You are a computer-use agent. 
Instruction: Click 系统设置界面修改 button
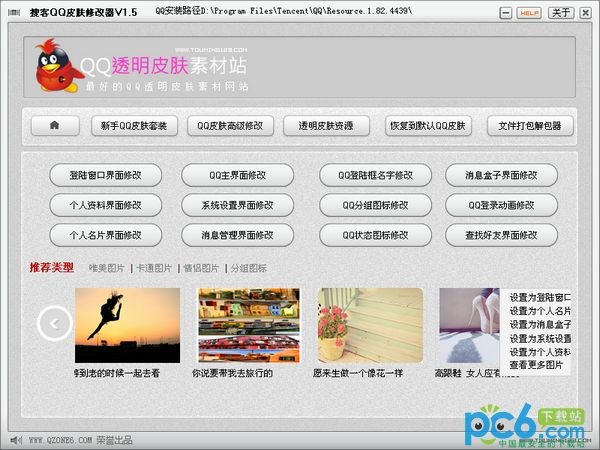tap(238, 205)
